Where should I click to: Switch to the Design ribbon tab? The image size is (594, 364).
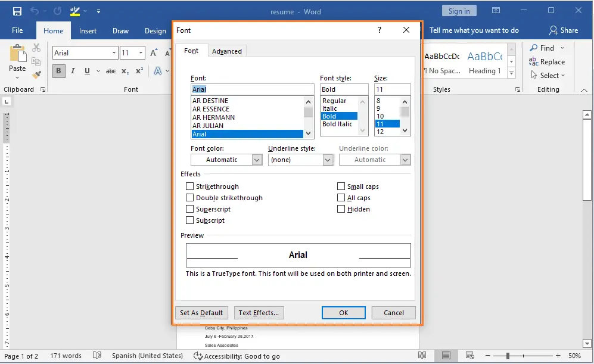[x=156, y=30]
